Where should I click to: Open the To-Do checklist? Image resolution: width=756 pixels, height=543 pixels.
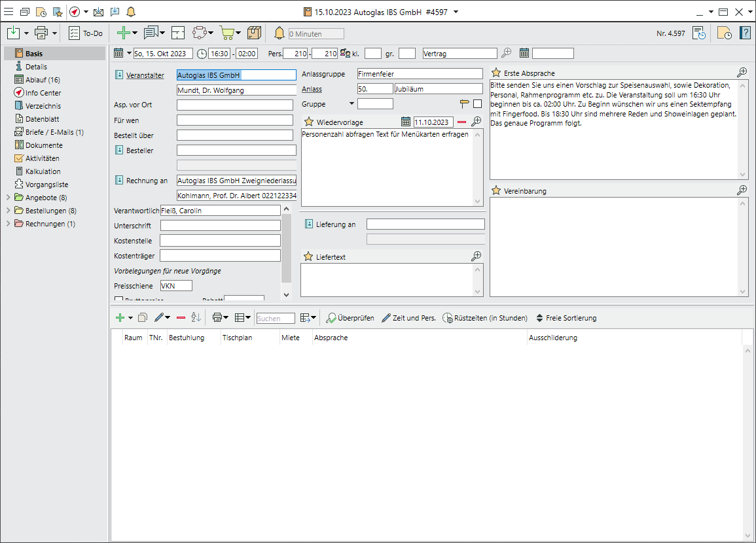(x=86, y=33)
